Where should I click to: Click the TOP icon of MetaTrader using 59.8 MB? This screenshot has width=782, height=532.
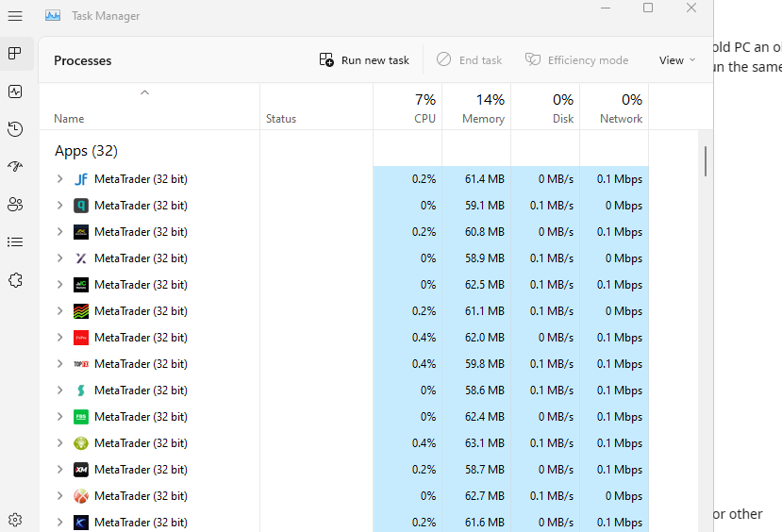coord(81,364)
